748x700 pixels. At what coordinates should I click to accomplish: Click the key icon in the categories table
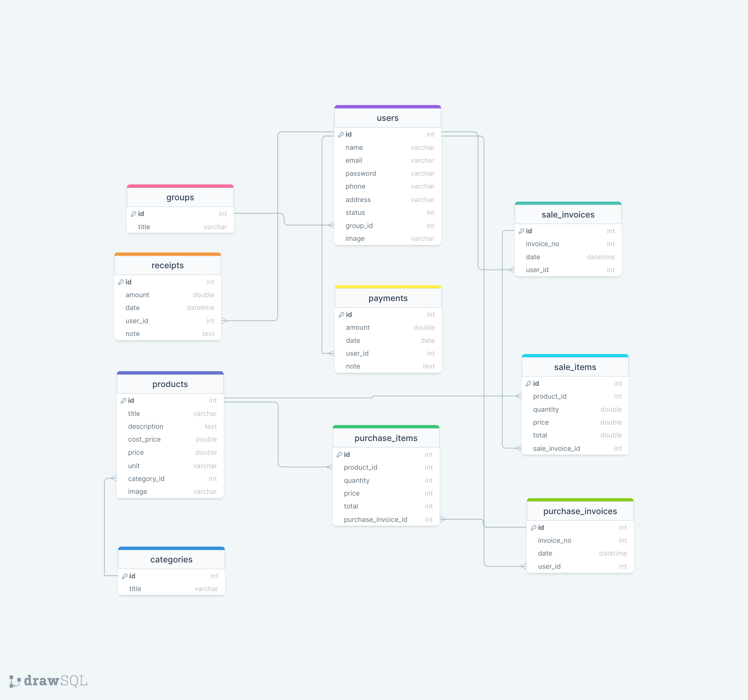pos(125,576)
